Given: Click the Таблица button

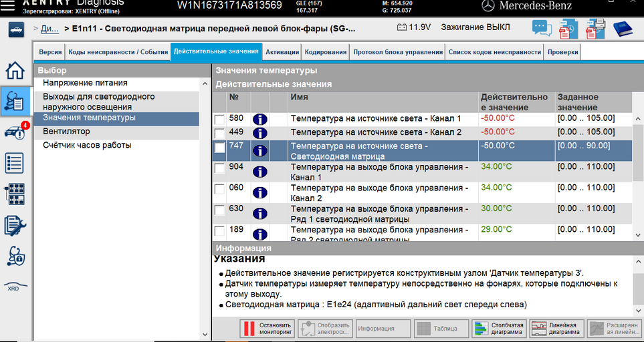Looking at the screenshot, I should click(441, 329).
